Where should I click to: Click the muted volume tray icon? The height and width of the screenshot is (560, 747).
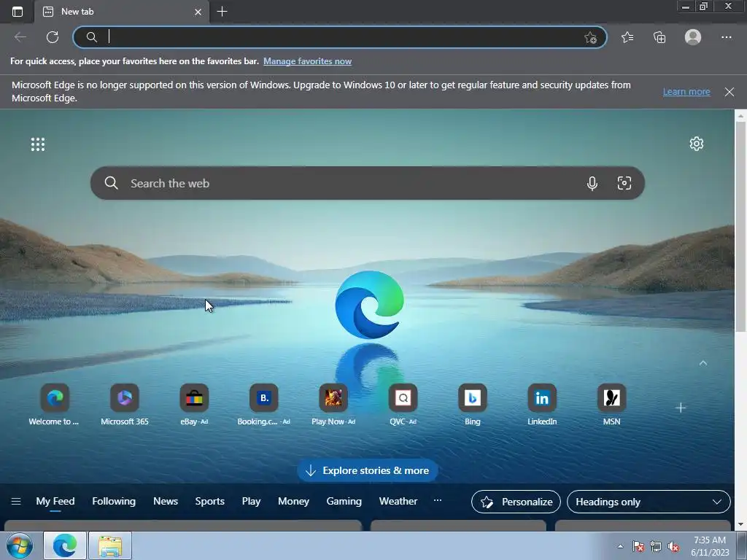point(673,547)
